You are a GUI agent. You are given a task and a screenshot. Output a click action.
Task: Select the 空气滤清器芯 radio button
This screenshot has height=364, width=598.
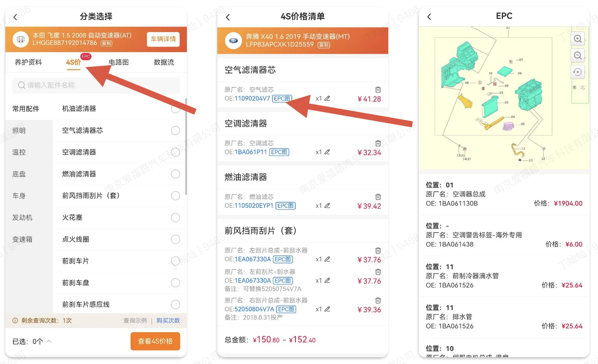(175, 131)
